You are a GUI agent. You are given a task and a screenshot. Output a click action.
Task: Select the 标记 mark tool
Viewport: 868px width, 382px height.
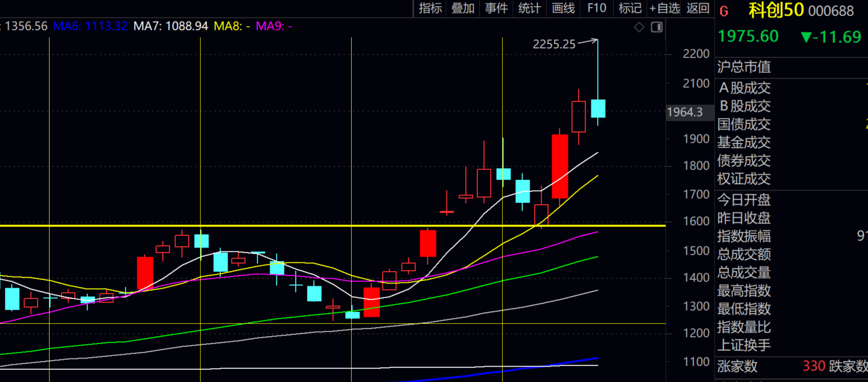(x=630, y=8)
